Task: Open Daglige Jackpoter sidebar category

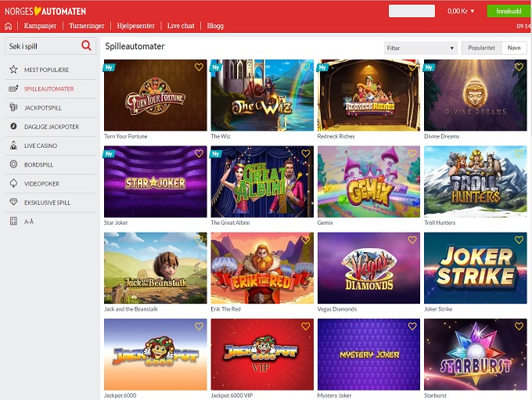Action: 51,127
